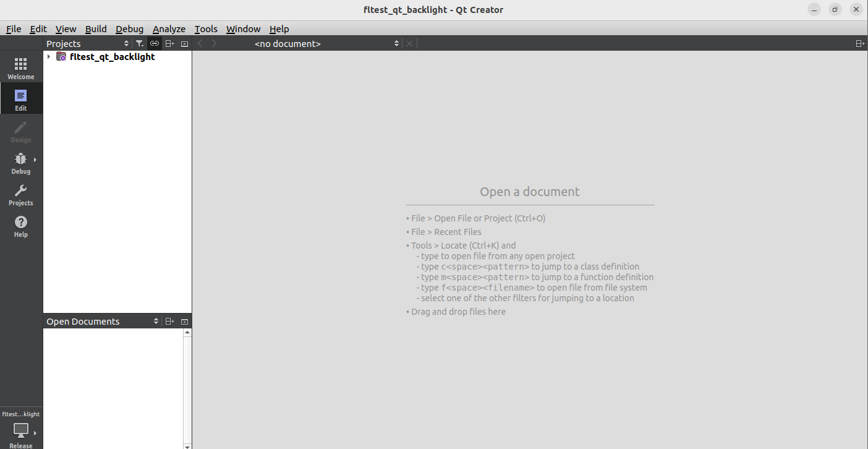Click the Open Documents scrollbar up arrow
Viewport: 868px width, 449px height.
tap(187, 333)
